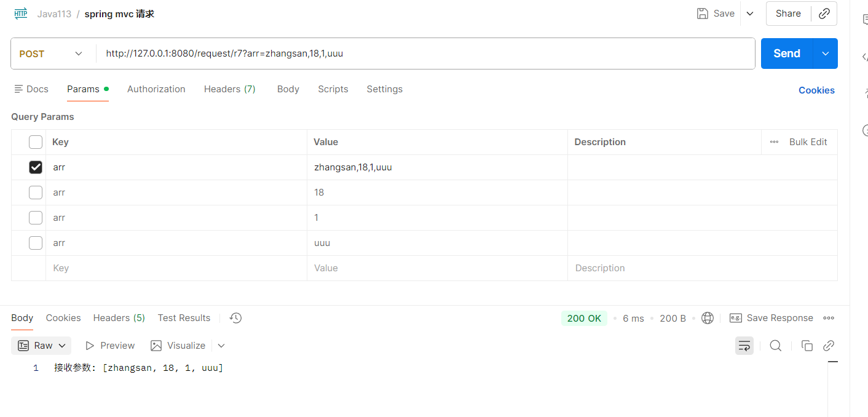This screenshot has height=417, width=868.
Task: Click the request URL field
Action: pyautogui.click(x=425, y=54)
